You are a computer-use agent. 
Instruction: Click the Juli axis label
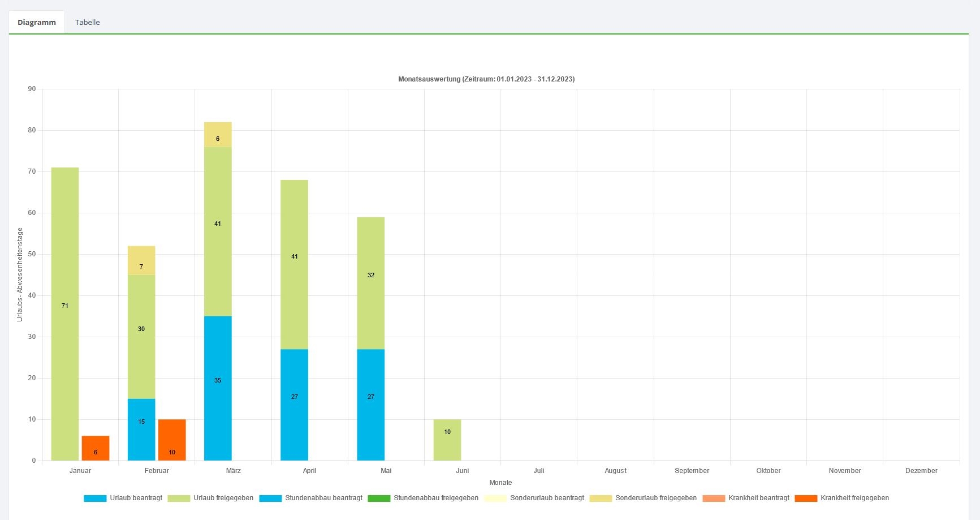click(x=539, y=471)
